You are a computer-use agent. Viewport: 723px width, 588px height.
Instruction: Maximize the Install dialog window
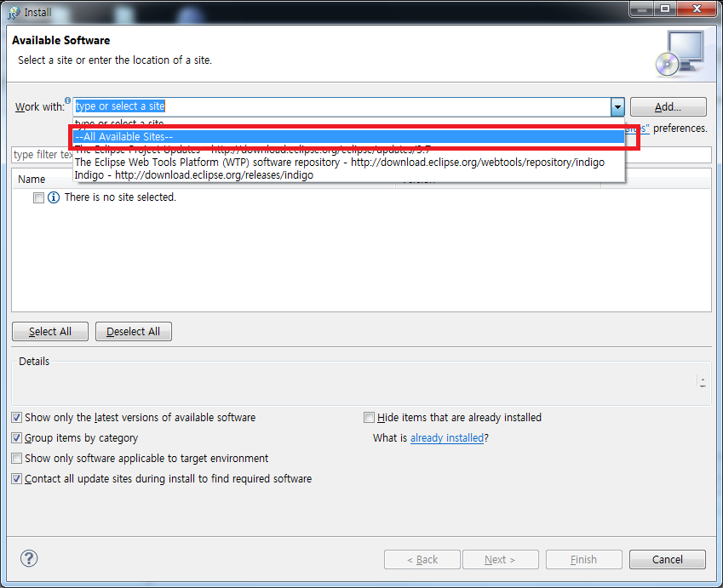coord(665,9)
